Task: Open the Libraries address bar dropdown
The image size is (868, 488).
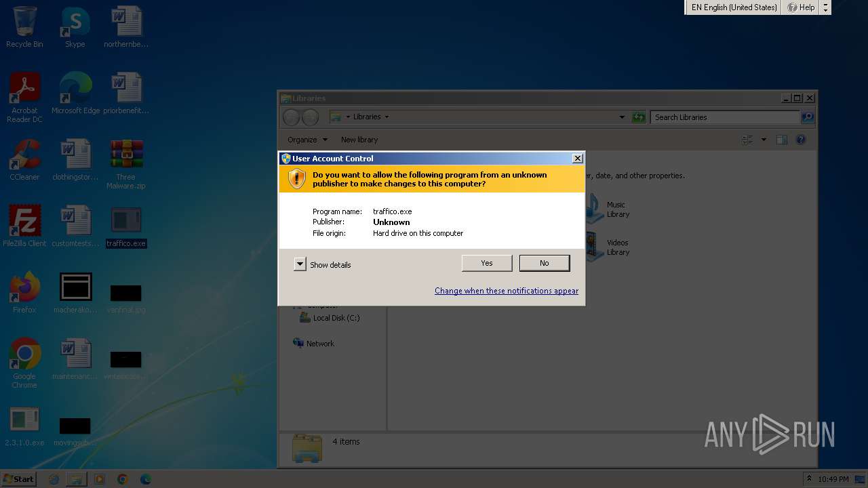Action: 622,117
